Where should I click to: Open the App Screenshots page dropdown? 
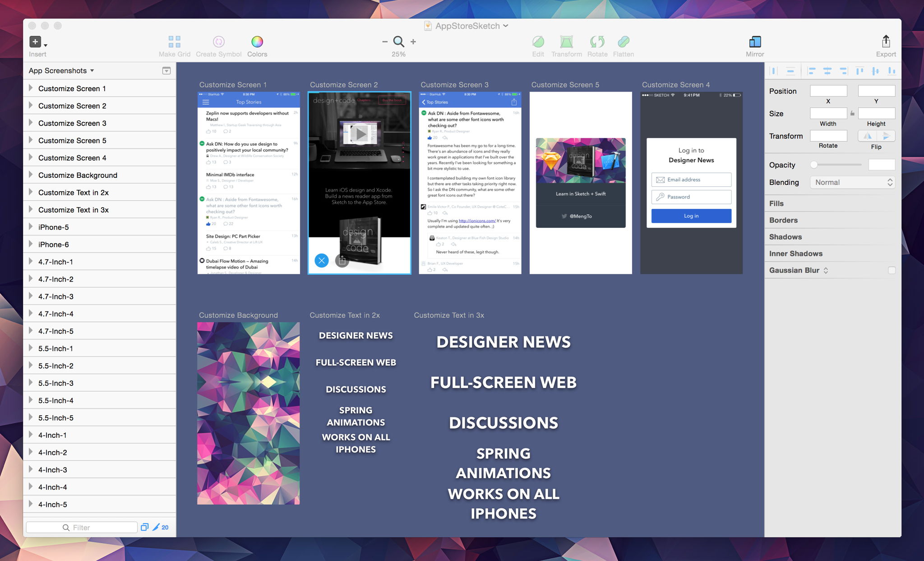pyautogui.click(x=61, y=71)
